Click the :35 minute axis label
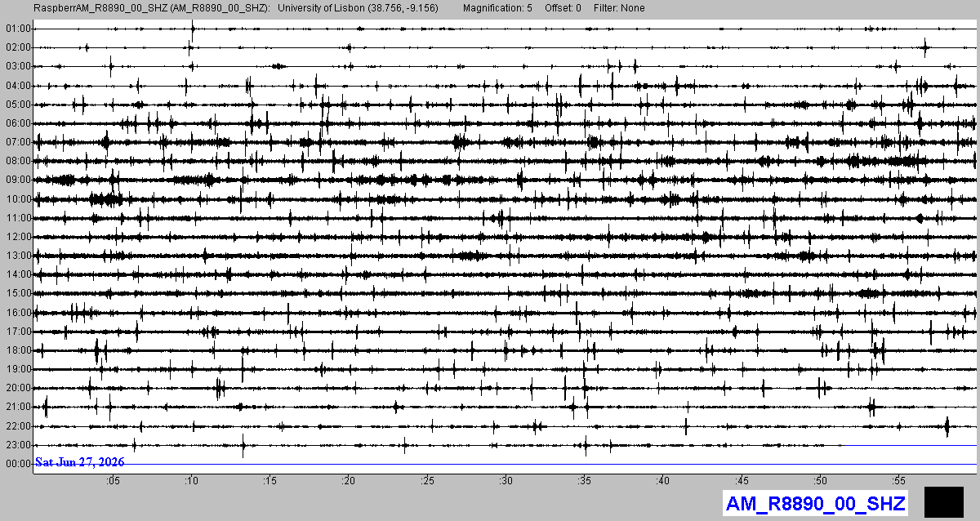Image resolution: width=980 pixels, height=521 pixels. tap(585, 480)
